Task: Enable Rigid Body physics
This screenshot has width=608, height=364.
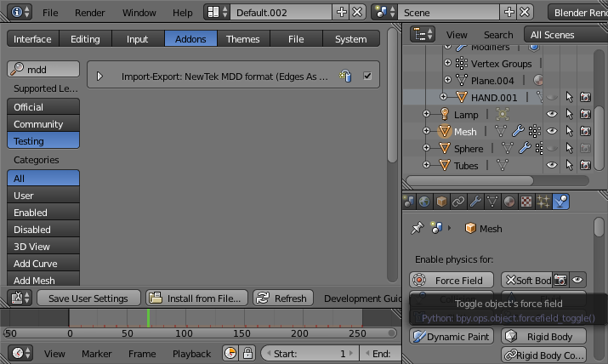Action: [x=543, y=336]
